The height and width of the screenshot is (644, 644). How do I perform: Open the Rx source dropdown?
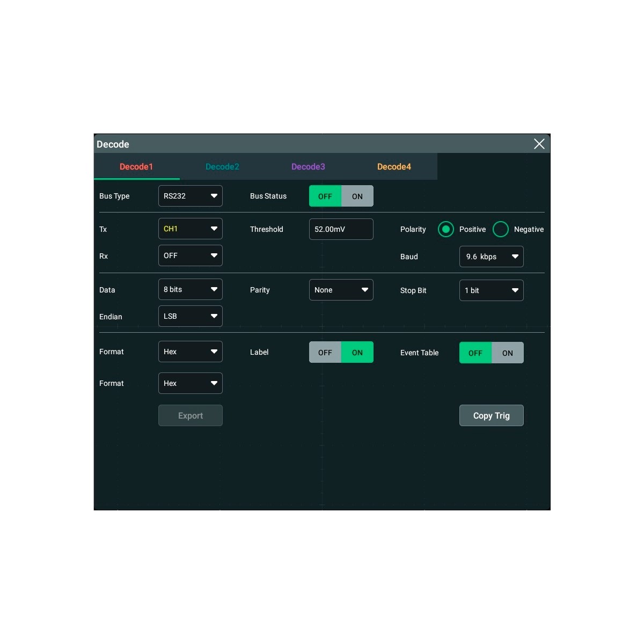(x=191, y=255)
